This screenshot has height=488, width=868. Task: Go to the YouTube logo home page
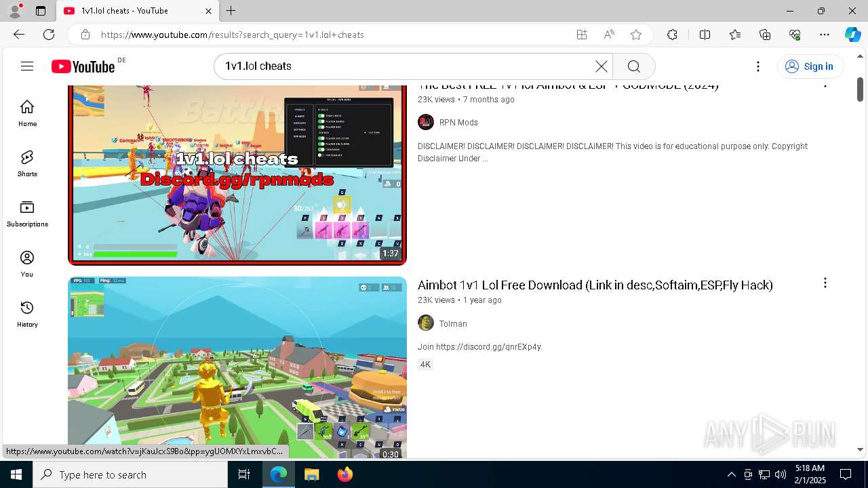pyautogui.click(x=83, y=66)
